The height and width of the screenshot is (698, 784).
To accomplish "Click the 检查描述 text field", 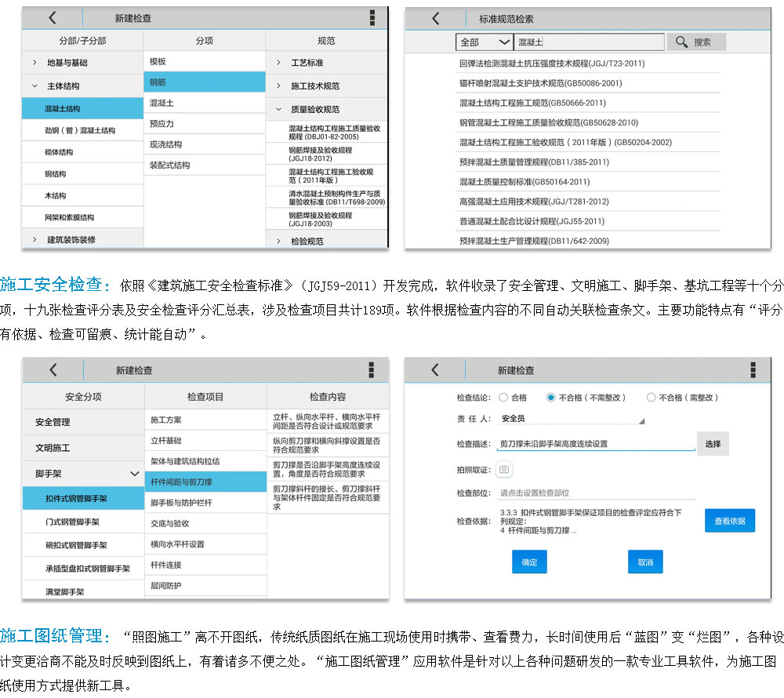I will (596, 443).
